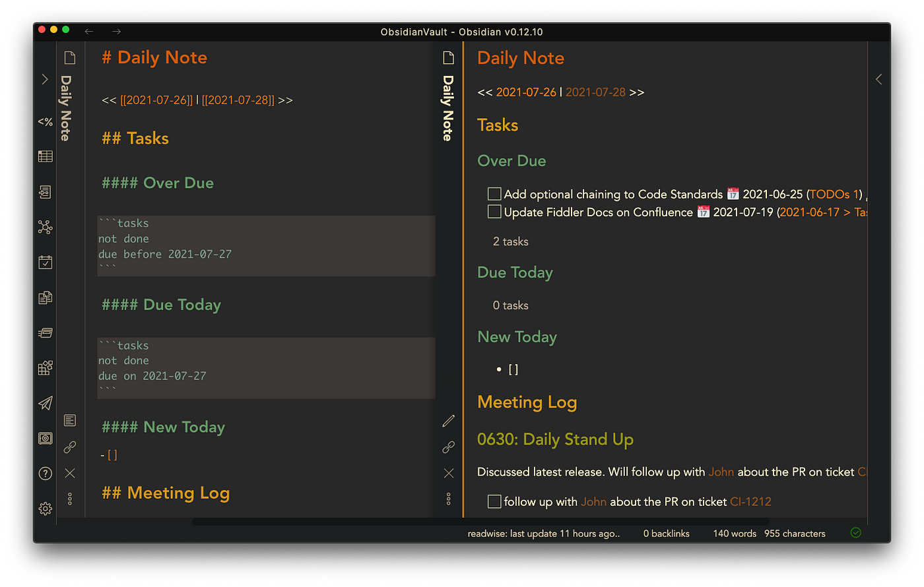
Task: Click the sync status checkmark icon
Action: tap(856, 533)
